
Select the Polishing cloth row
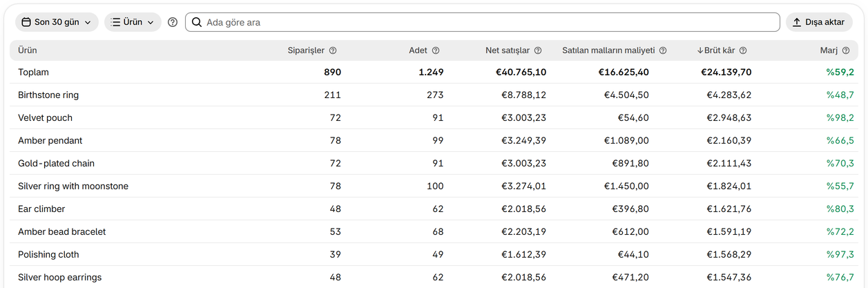click(434, 254)
